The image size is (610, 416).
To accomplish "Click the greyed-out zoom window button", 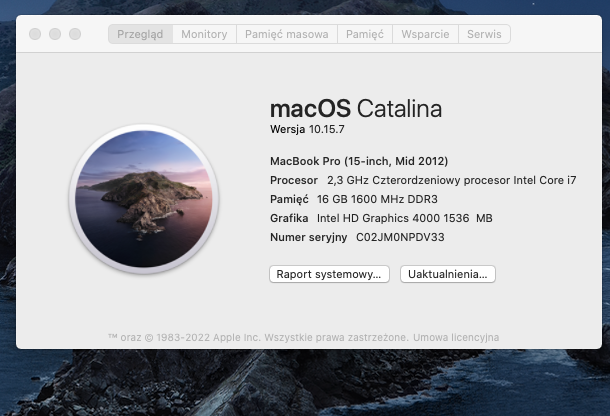I will 75,34.
